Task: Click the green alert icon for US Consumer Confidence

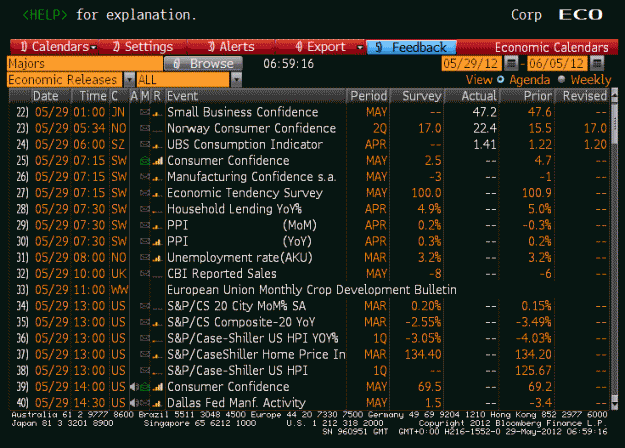Action: coord(145,387)
